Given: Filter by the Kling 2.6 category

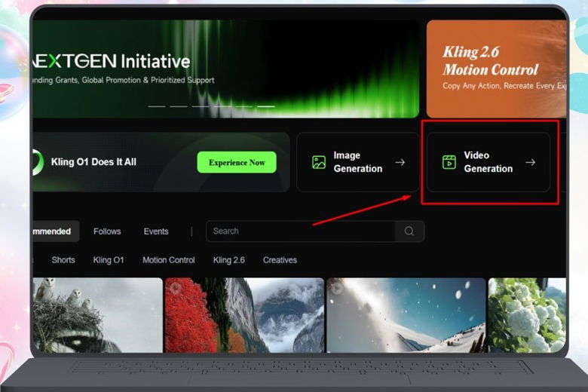Looking at the screenshot, I should [228, 260].
